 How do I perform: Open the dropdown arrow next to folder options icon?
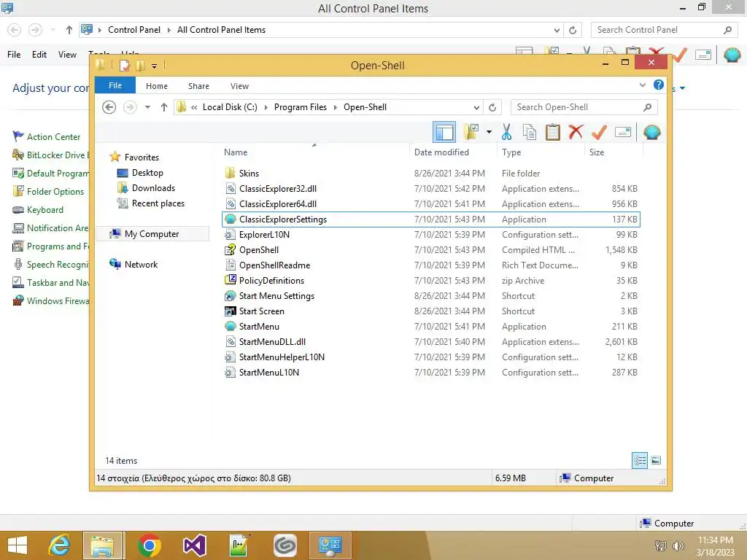coord(489,132)
